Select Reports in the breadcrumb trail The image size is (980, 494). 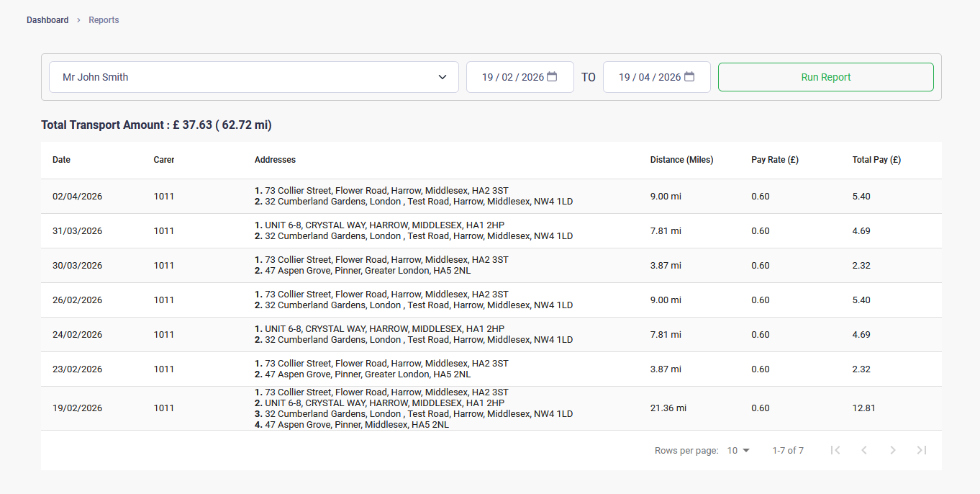[104, 19]
